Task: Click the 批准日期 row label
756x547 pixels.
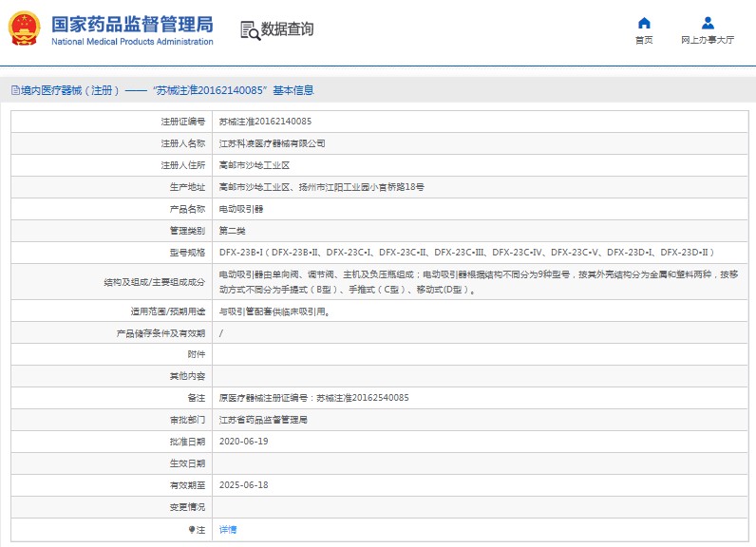Action: [187, 442]
